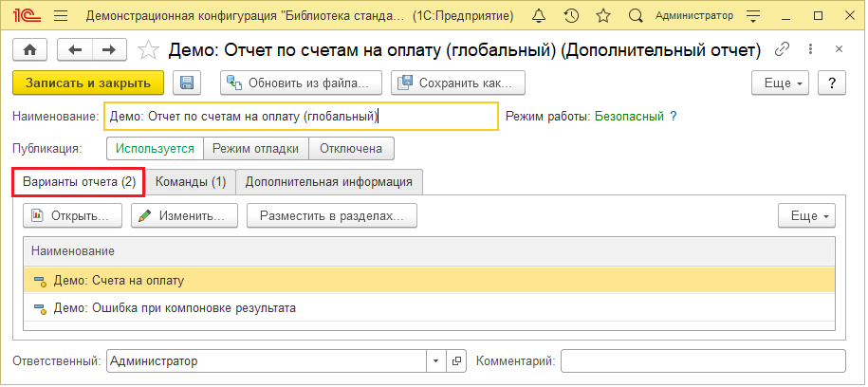868x387 pixels.
Task: Click Обновить из файла button
Action: [x=301, y=83]
